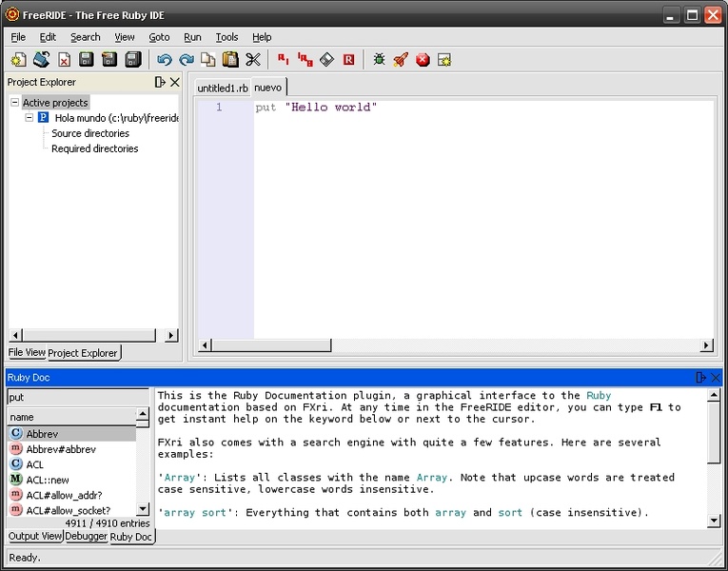The width and height of the screenshot is (728, 571).
Task: Follow the Ruby link in documentation
Action: click(x=599, y=396)
